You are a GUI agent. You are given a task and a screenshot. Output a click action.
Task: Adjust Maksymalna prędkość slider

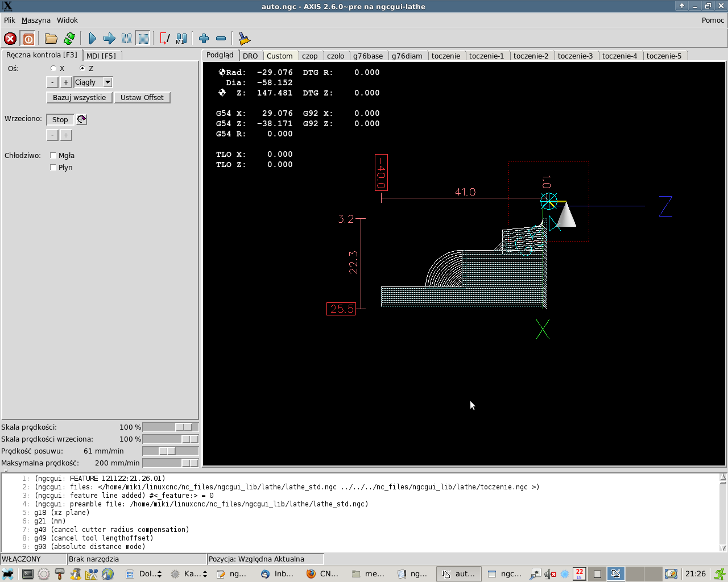click(171, 463)
